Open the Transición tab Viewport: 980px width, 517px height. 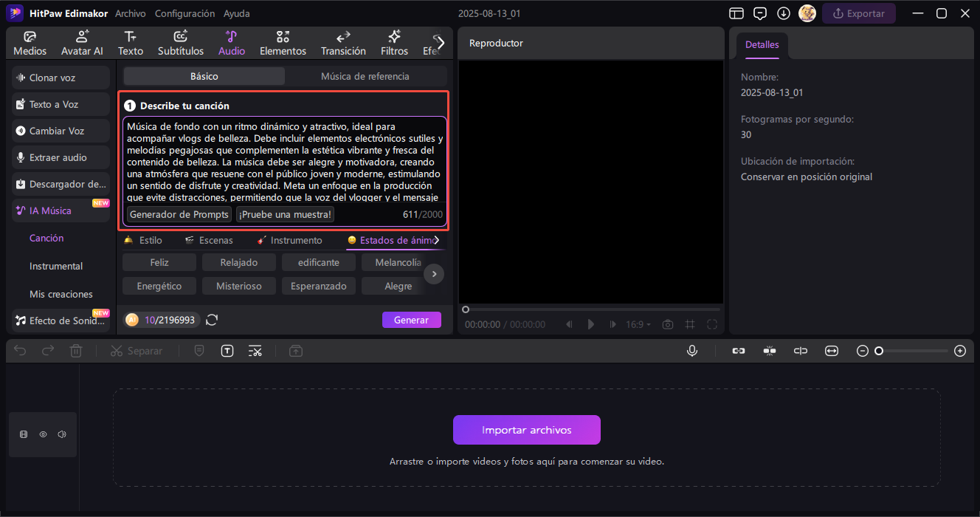(x=343, y=43)
